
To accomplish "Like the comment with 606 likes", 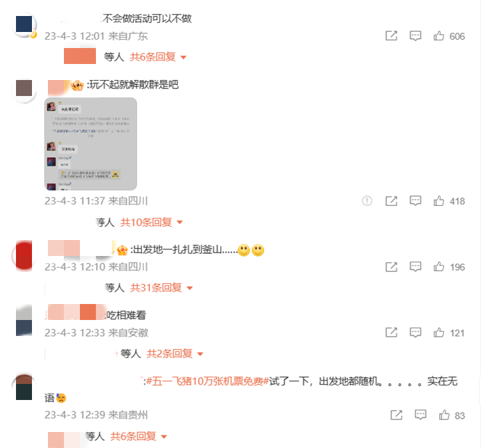I will pyautogui.click(x=439, y=36).
